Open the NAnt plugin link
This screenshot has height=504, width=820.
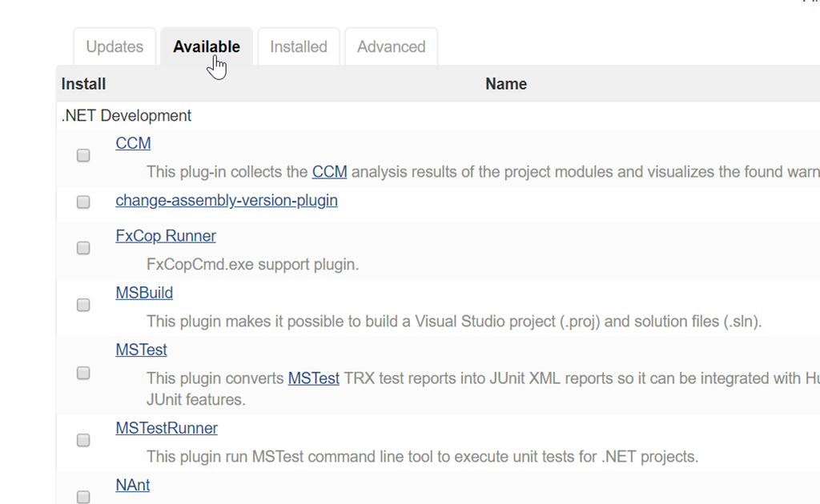[133, 486]
